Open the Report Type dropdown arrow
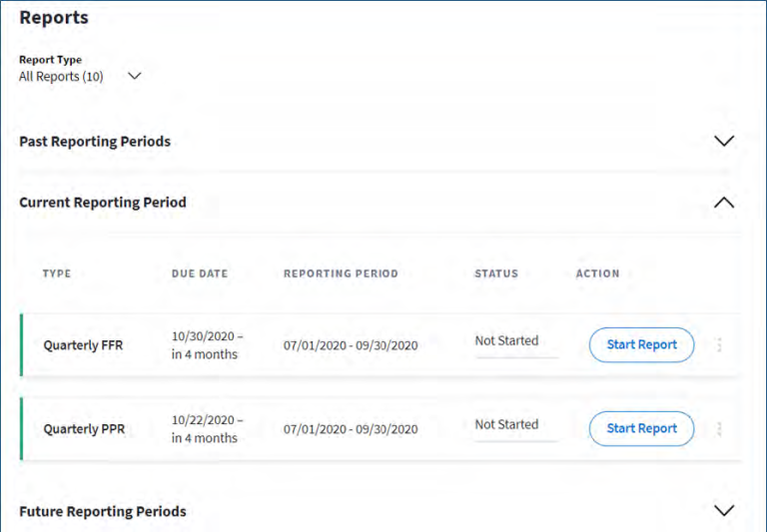 point(135,76)
